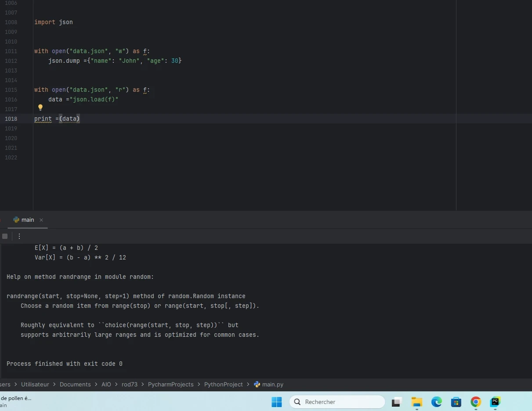Open the Windows Start menu
The width and height of the screenshot is (532, 411).
click(x=277, y=402)
